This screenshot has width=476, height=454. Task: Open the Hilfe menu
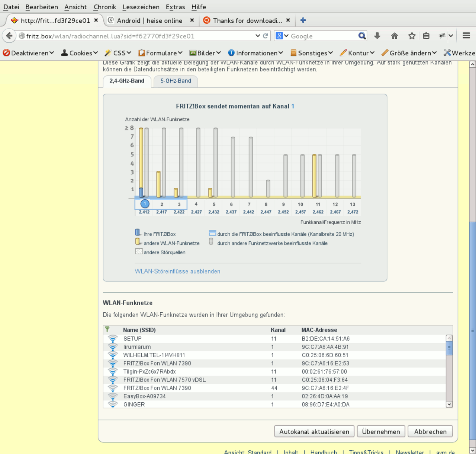click(x=199, y=7)
